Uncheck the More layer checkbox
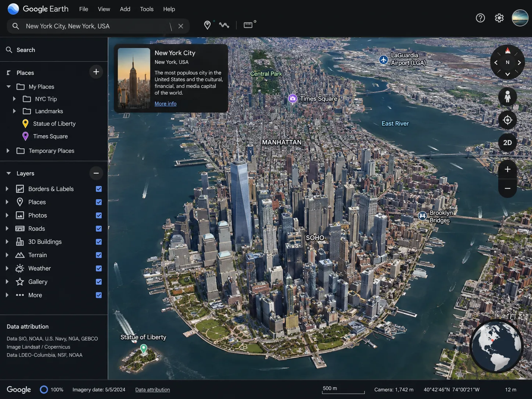 [99, 295]
